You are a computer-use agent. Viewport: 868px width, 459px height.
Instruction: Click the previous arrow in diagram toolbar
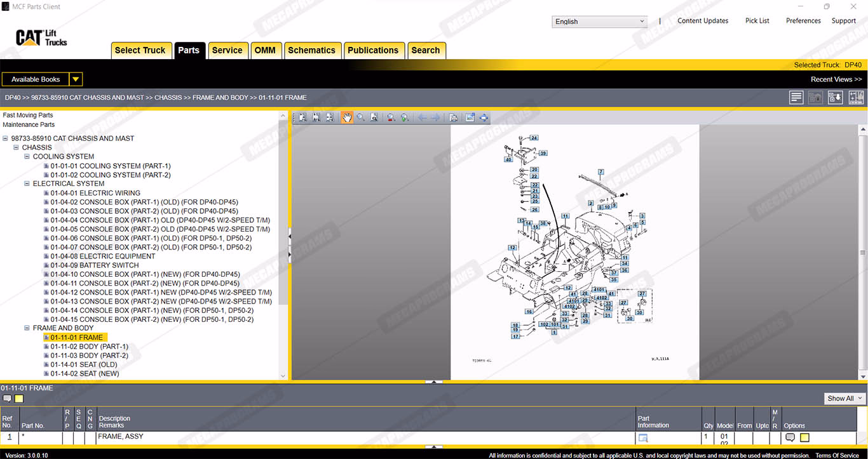click(x=422, y=117)
